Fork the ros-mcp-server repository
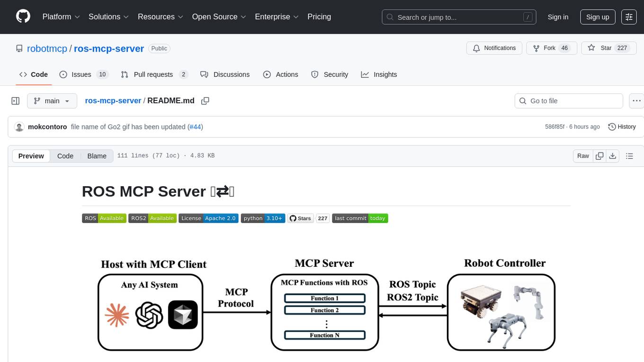The height and width of the screenshot is (362, 644). (551, 48)
